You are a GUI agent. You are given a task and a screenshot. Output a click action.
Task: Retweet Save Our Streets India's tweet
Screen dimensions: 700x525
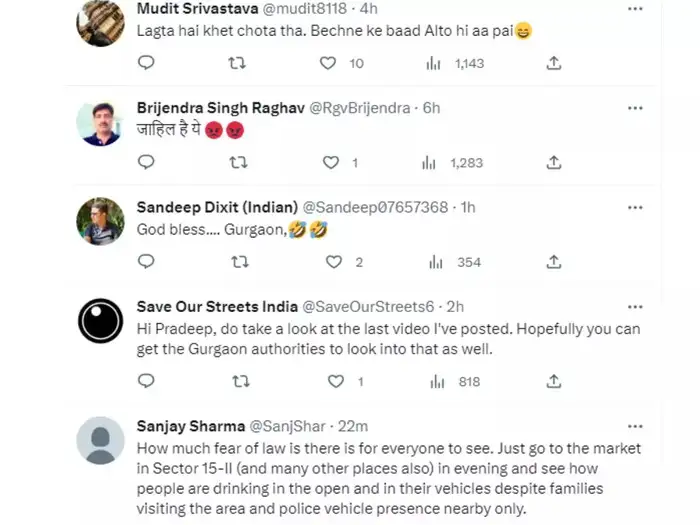tap(239, 381)
